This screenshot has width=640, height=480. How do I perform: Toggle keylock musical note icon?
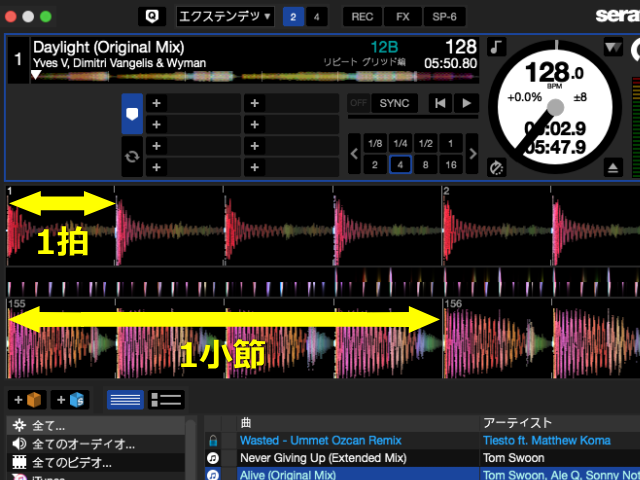(x=496, y=47)
